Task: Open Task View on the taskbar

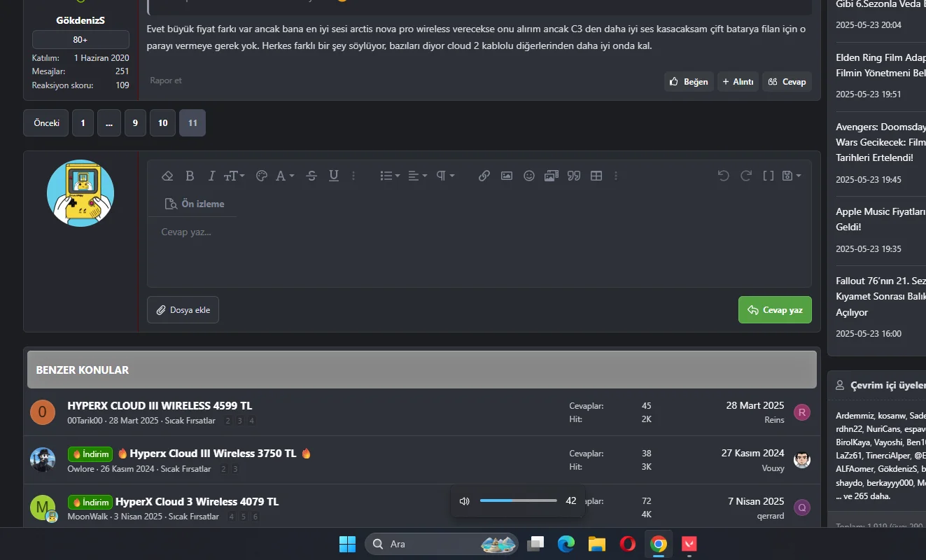Action: pos(536,544)
